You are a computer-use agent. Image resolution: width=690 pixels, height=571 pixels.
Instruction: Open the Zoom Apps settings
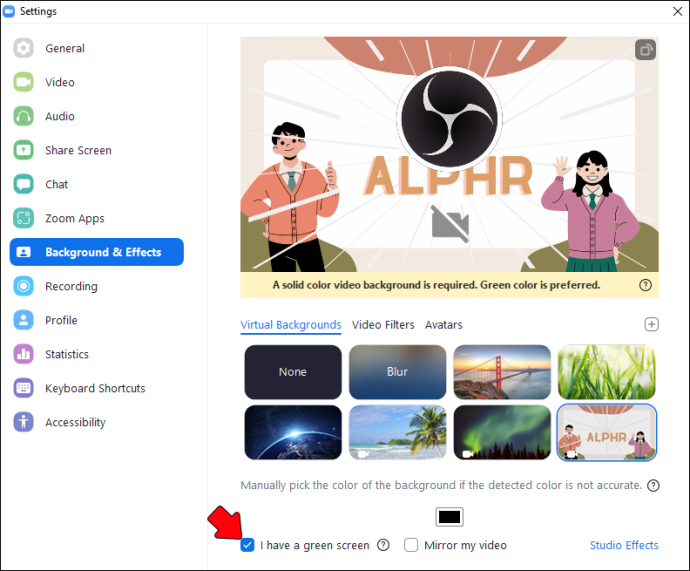pos(96,218)
